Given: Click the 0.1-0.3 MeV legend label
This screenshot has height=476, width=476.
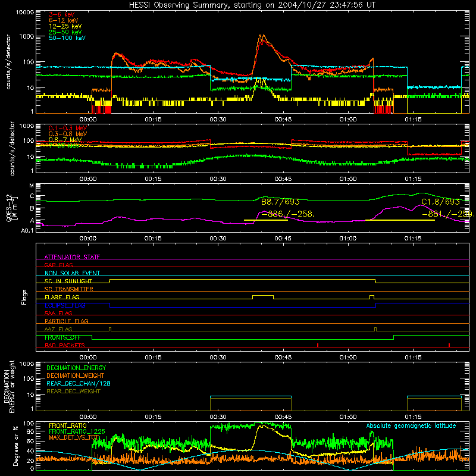Looking at the screenshot, I should (x=68, y=128).
